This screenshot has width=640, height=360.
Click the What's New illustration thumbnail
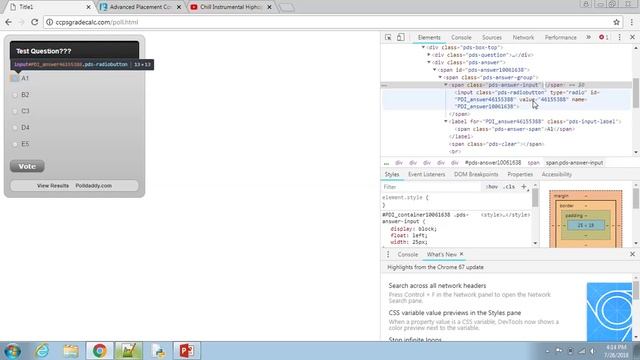click(609, 311)
